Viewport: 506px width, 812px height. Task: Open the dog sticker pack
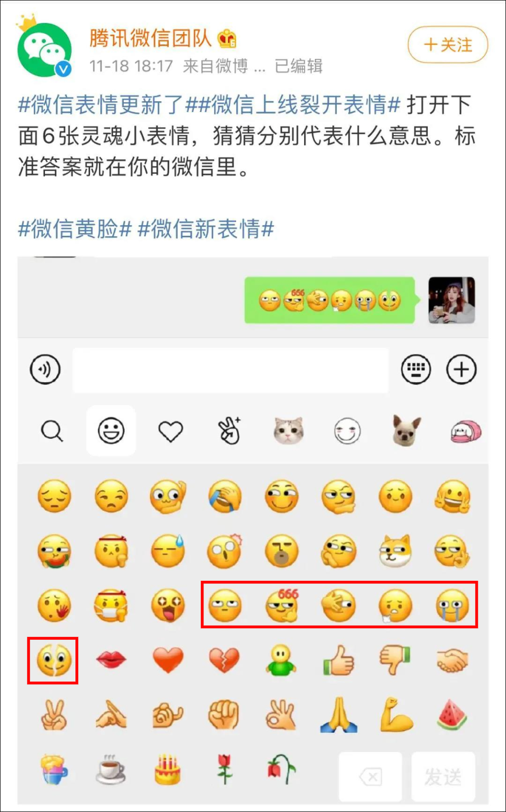[406, 430]
